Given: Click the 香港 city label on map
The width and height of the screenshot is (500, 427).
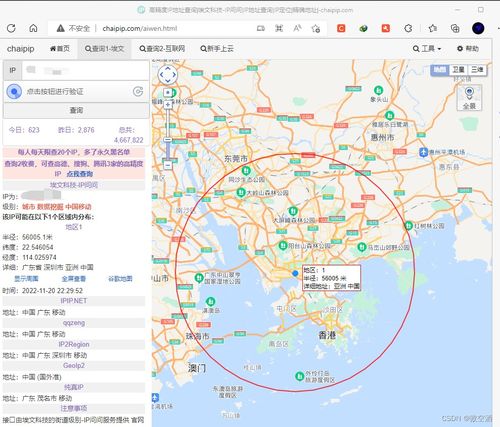Looking at the screenshot, I should [x=327, y=335].
